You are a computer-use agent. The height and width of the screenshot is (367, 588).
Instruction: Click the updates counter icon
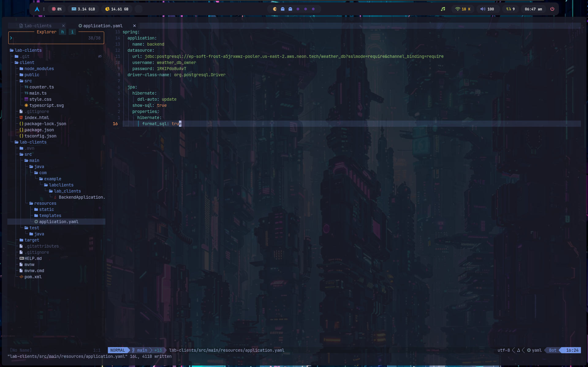click(x=508, y=9)
